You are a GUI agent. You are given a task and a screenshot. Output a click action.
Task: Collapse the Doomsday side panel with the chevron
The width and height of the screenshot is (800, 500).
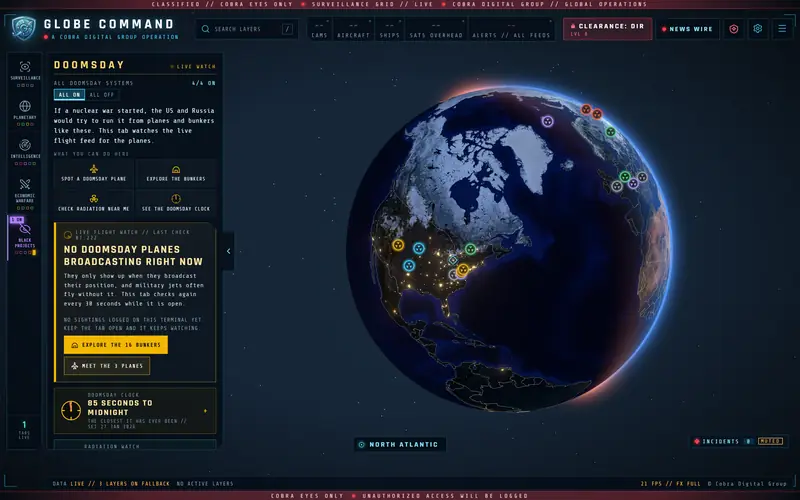pos(228,251)
